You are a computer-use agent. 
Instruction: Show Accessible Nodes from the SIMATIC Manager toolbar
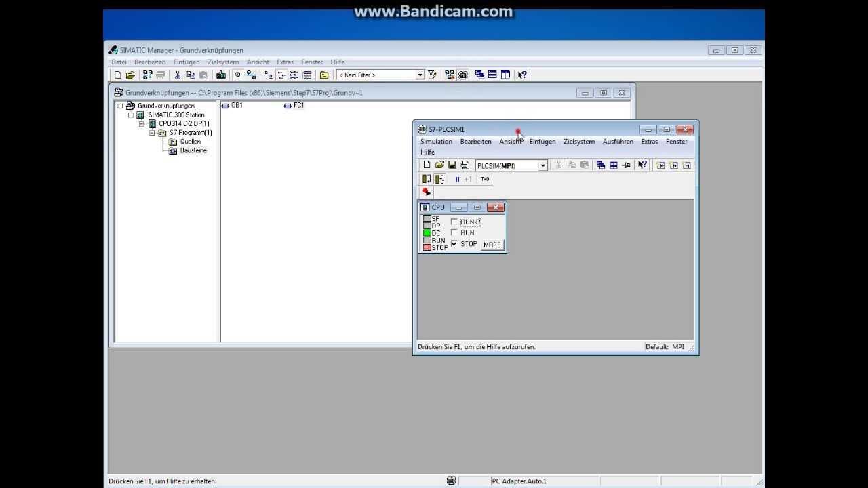147,75
